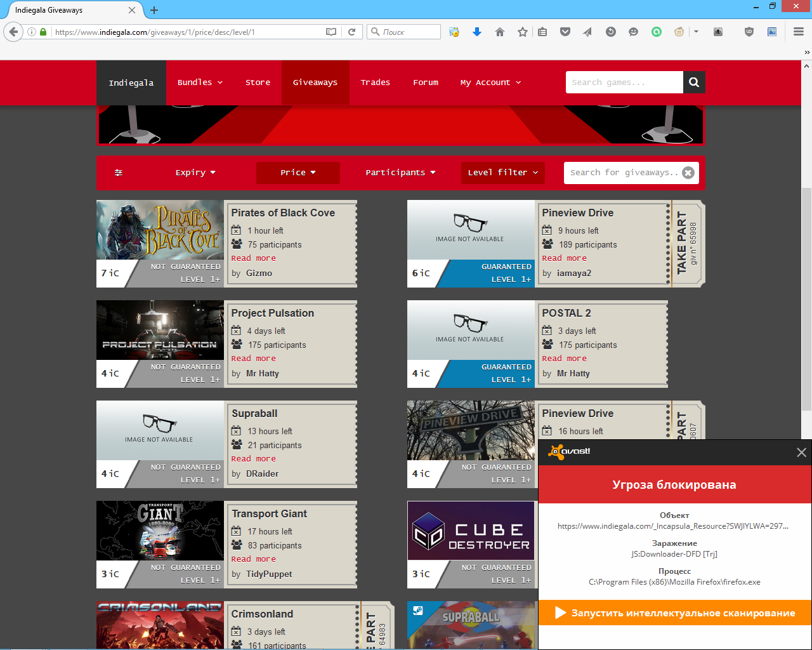Click the Project Pulsation thumbnail
The height and width of the screenshot is (650, 812).
coord(160,330)
